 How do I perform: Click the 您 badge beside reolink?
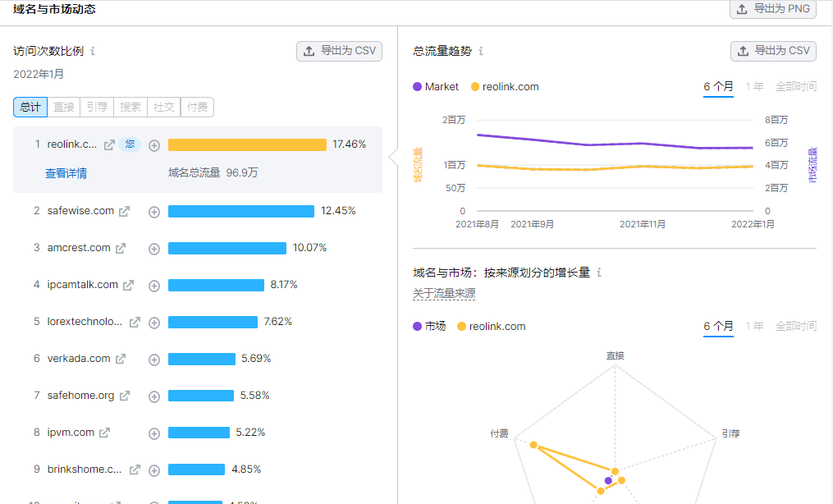[x=130, y=144]
